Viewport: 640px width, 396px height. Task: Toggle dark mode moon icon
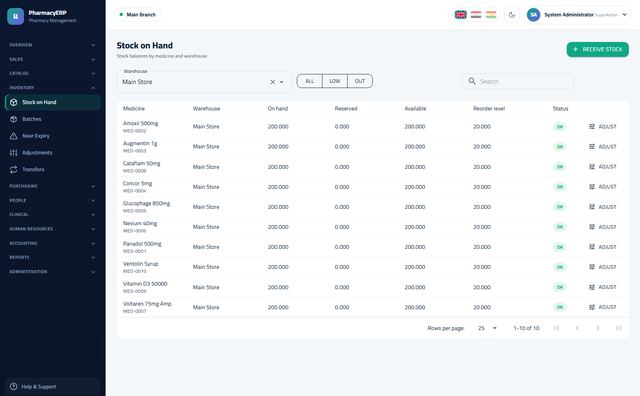click(512, 15)
